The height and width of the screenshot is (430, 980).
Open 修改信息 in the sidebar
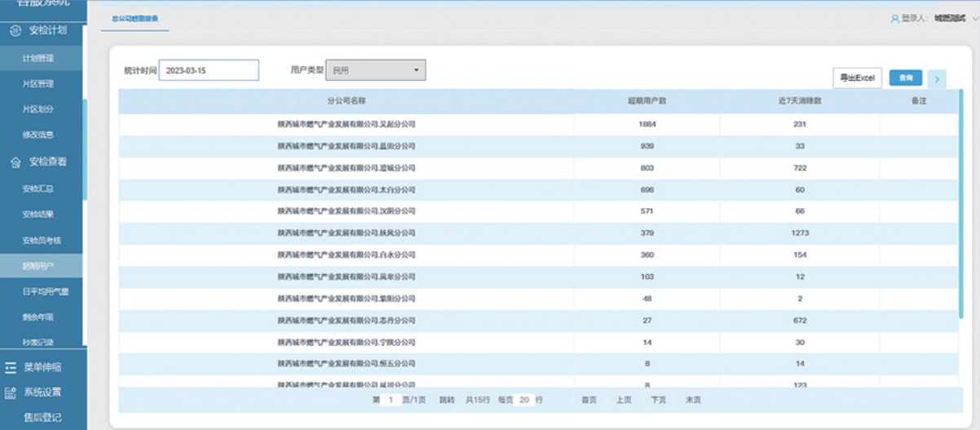click(38, 134)
